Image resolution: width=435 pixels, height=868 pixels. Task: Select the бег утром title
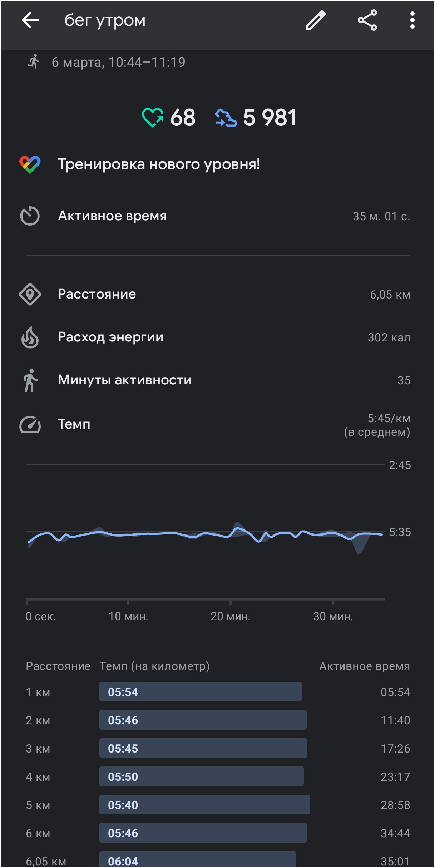pos(105,20)
